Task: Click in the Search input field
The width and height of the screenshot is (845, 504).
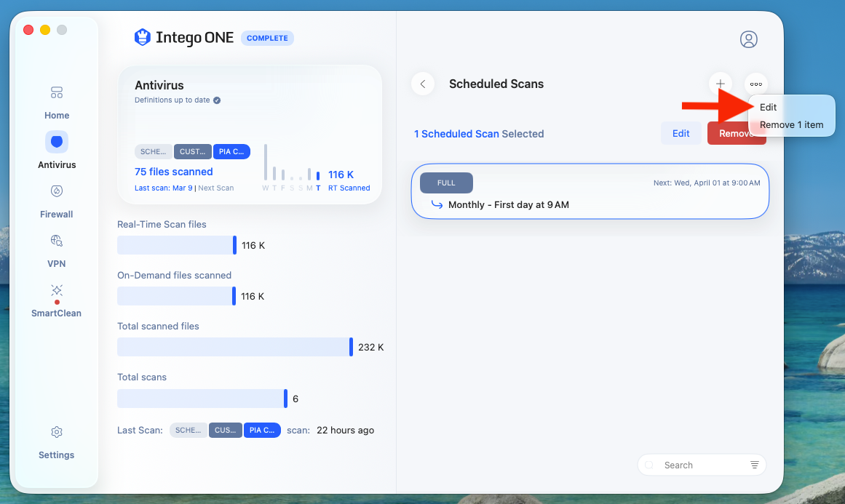Action: pos(702,465)
